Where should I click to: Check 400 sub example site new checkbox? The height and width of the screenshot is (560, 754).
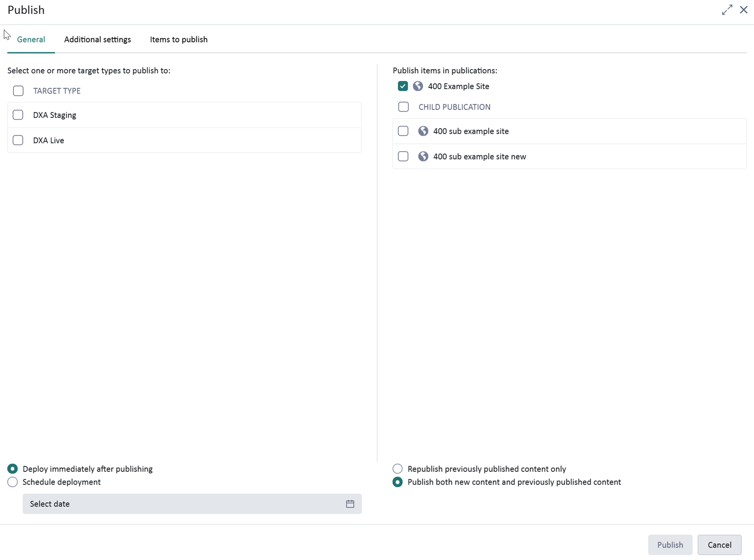tap(403, 156)
